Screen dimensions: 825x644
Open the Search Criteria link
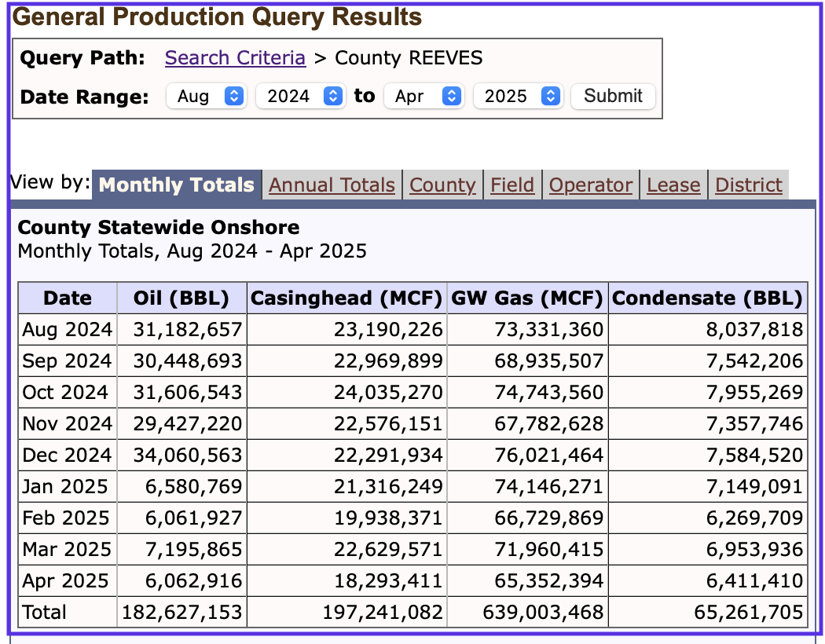[x=235, y=58]
